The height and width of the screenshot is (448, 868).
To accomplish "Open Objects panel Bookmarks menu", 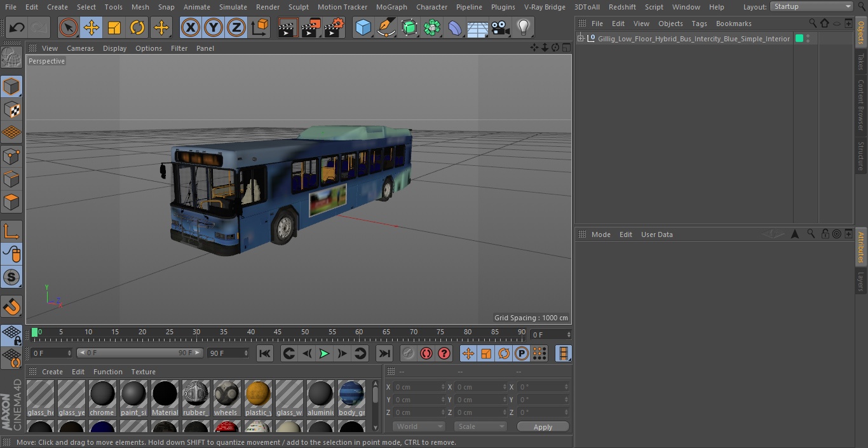I will coord(733,24).
